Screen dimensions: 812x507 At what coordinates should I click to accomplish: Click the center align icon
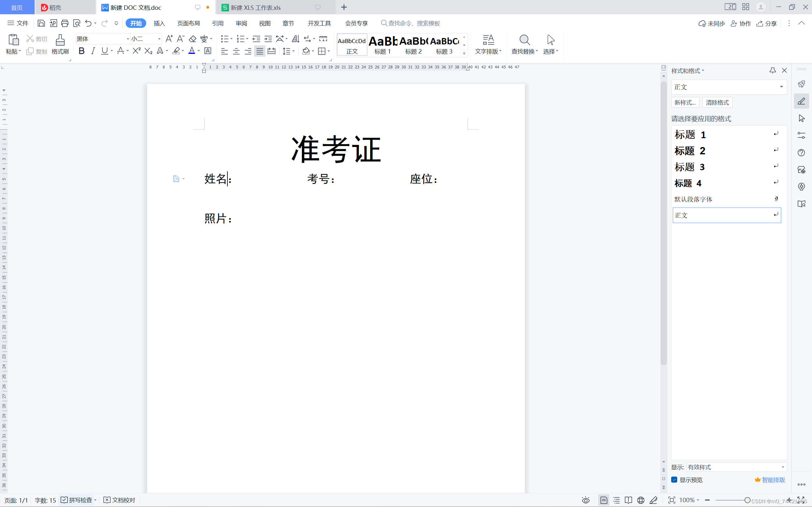click(x=236, y=51)
